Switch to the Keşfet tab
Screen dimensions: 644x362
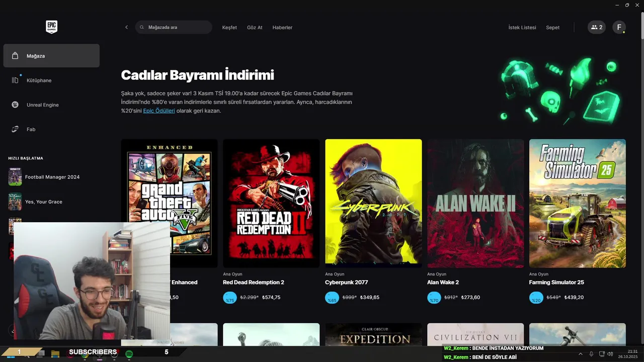click(x=229, y=28)
